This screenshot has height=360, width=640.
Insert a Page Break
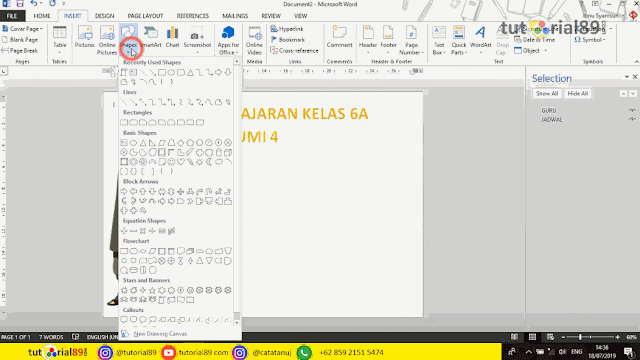[20, 51]
